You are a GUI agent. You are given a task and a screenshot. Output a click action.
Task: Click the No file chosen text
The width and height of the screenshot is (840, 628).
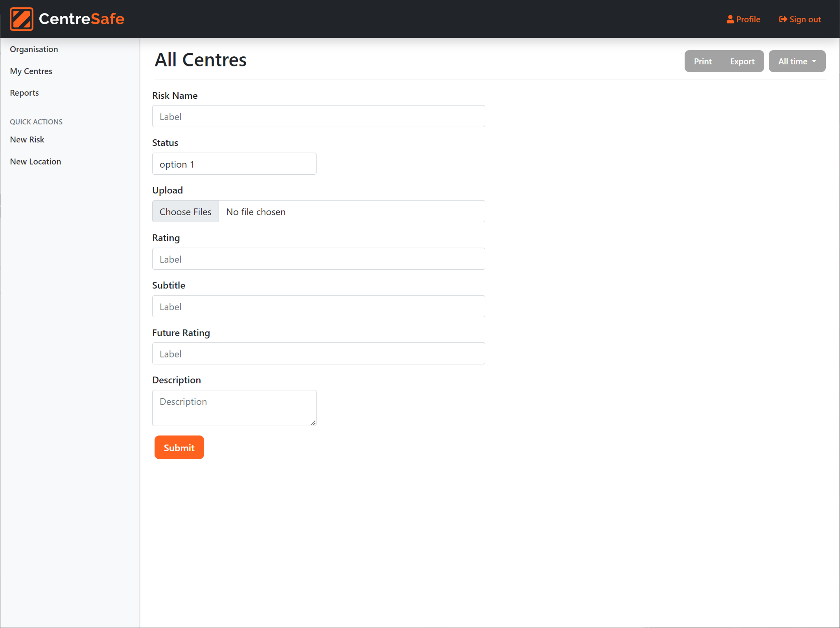point(256,212)
